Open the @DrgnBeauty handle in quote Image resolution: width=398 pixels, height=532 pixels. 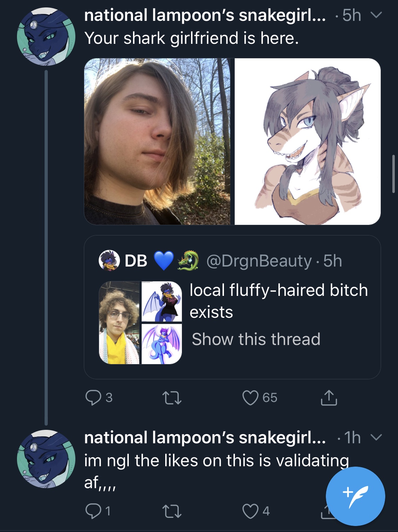coord(259,261)
